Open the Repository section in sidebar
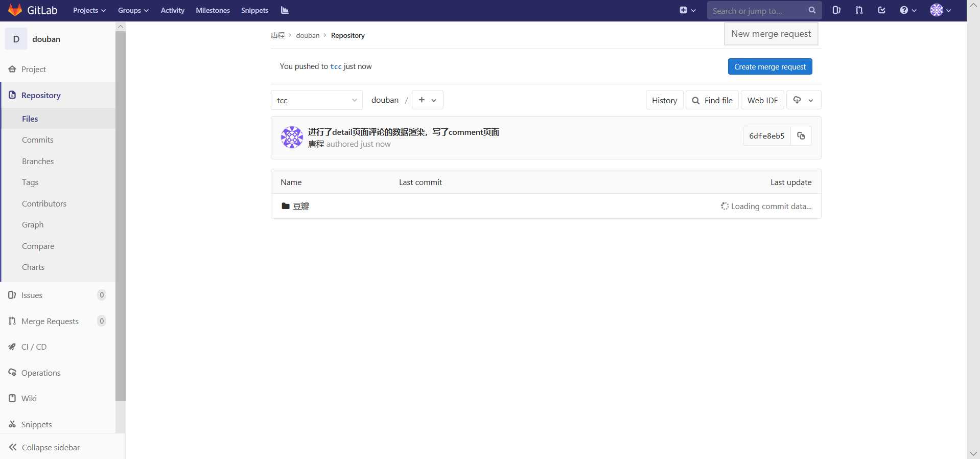The height and width of the screenshot is (459, 980). (58, 95)
